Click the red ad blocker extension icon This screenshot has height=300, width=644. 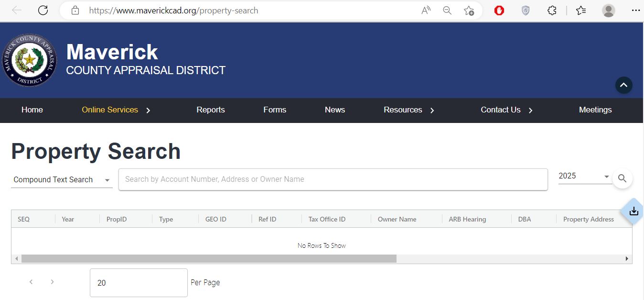point(499,10)
